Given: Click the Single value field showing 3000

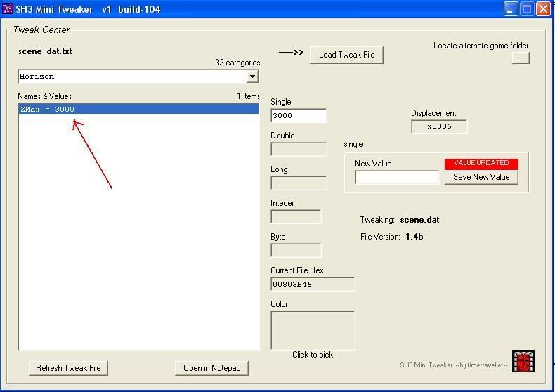Looking at the screenshot, I should click(x=299, y=115).
